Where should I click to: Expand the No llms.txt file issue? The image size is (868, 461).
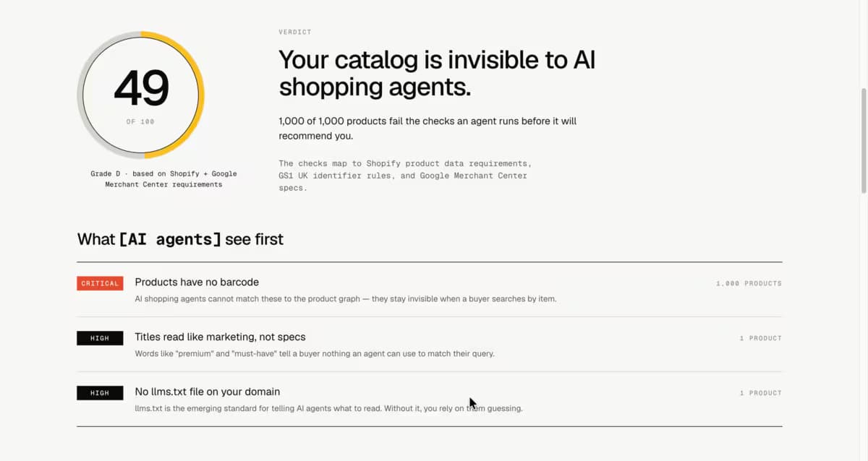tap(207, 392)
